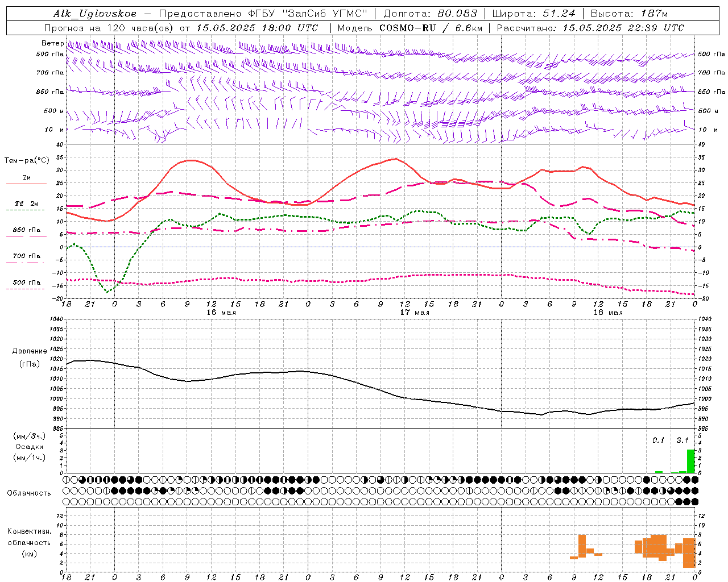Viewport: 728px width, 582px height.
Task: Click the '700 гПа' temperature legend entry
Action: (26, 256)
